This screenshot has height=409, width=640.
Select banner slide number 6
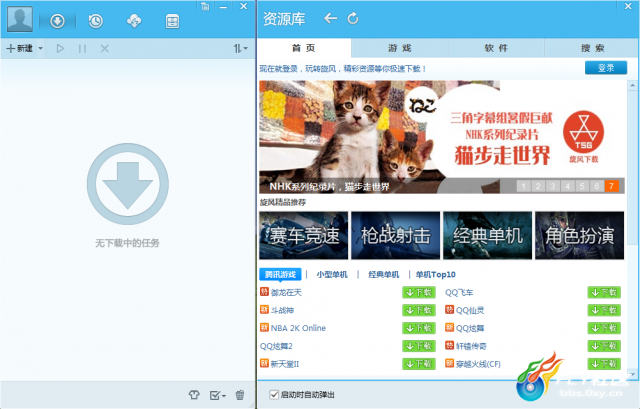tap(597, 187)
